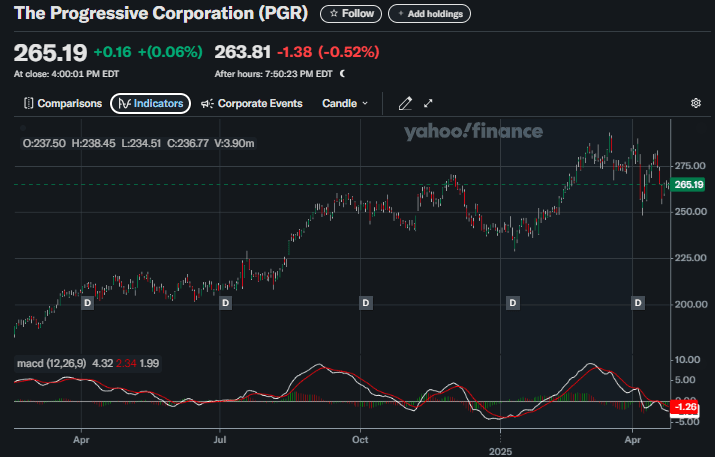This screenshot has width=715, height=457.
Task: Open chart settings gear icon
Action: pyautogui.click(x=696, y=103)
